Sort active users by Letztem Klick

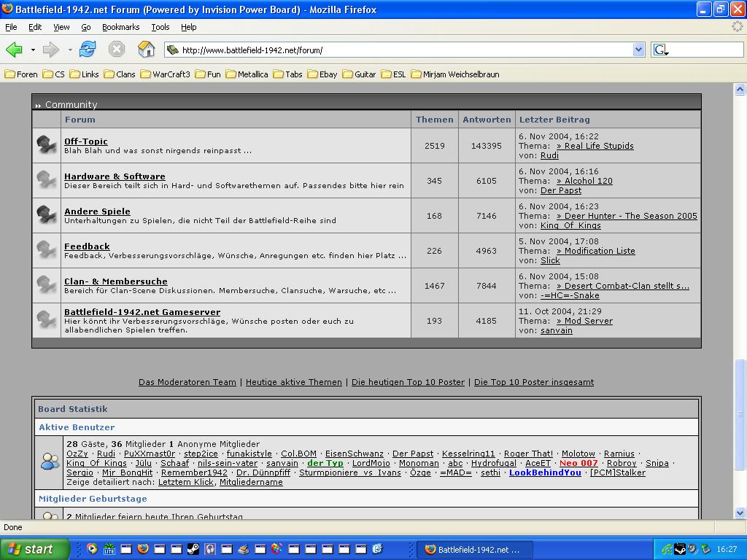(186, 482)
